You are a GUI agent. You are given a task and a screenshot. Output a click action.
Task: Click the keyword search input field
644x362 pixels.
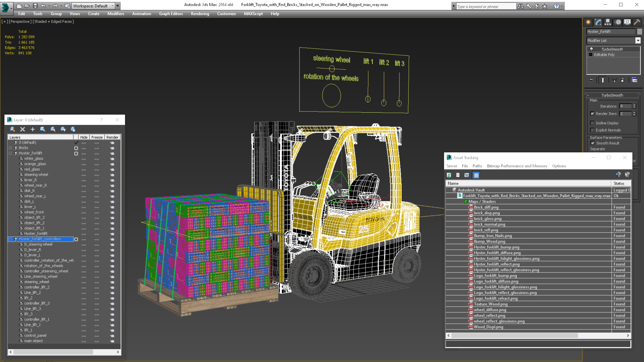[x=486, y=6]
